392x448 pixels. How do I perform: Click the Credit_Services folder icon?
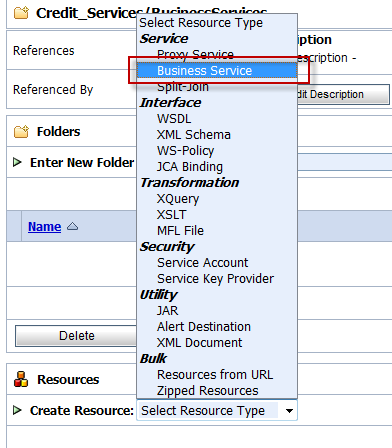pos(21,13)
